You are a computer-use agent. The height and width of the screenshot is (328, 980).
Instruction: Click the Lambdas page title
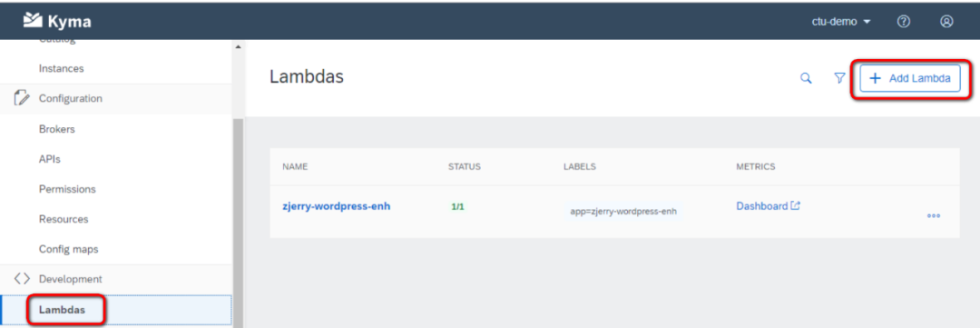click(307, 77)
